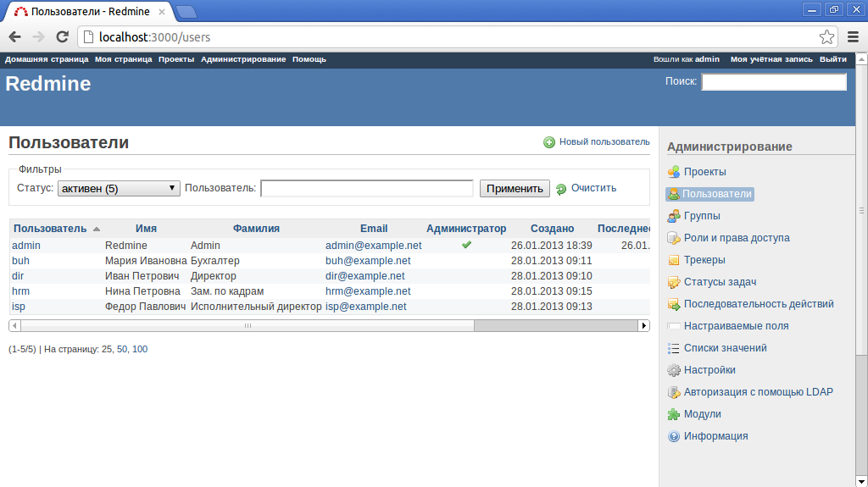Image resolution: width=868 pixels, height=487 pixels.
Task: Click the Информация help icon
Action: [674, 437]
